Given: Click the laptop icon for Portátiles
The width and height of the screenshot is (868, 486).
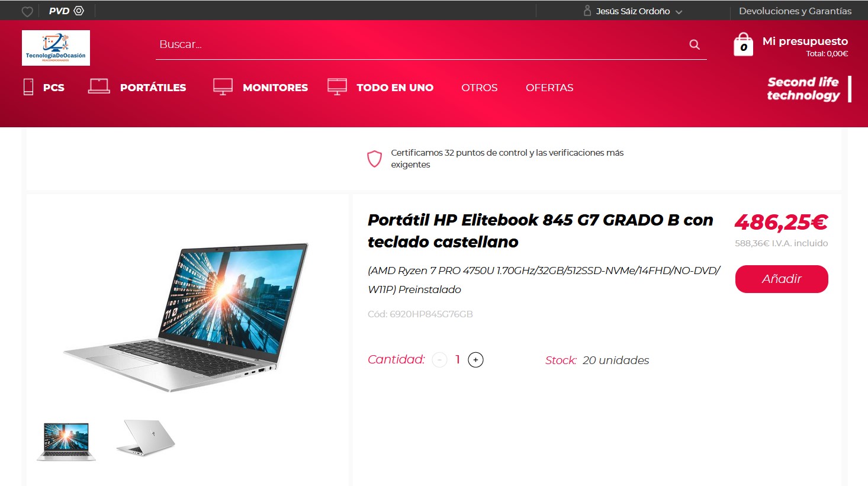Looking at the screenshot, I should 99,86.
